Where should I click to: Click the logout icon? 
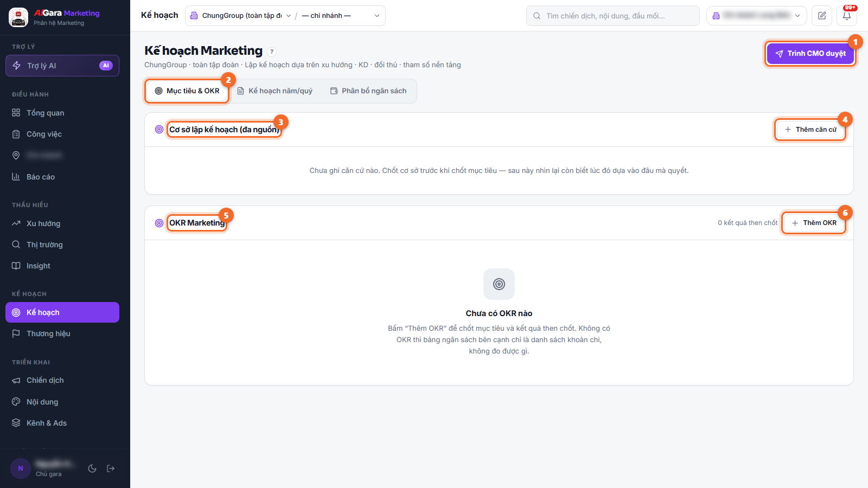pyautogui.click(x=111, y=468)
